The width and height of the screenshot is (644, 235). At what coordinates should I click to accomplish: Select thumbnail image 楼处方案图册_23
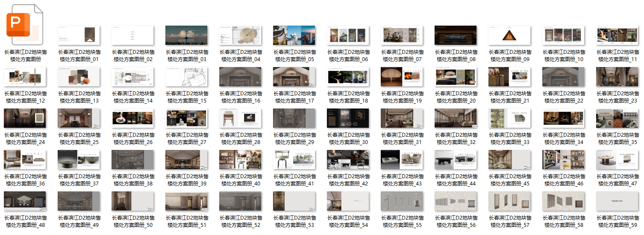(x=617, y=76)
